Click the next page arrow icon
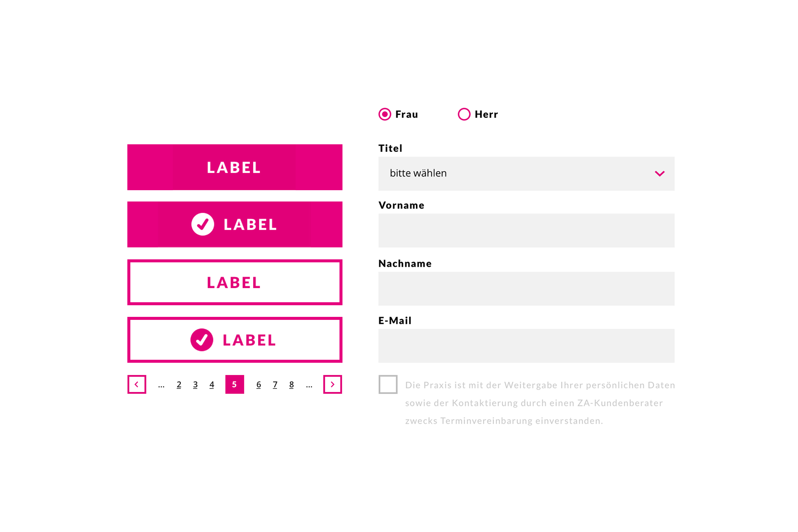Image resolution: width=798 pixels, height=532 pixels. pos(332,384)
